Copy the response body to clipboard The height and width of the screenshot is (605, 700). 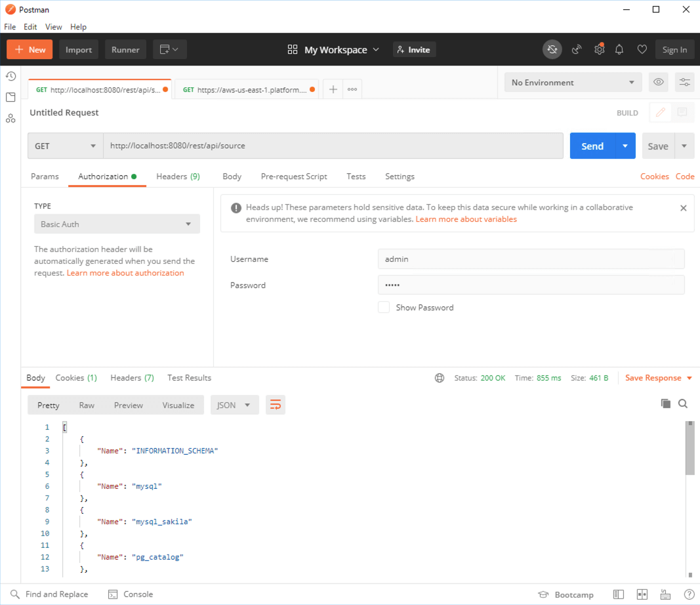coord(666,403)
